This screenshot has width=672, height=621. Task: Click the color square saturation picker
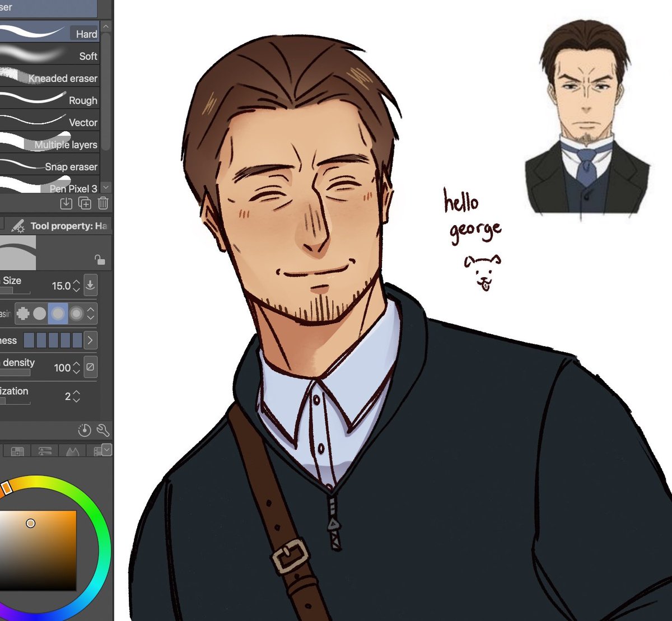pyautogui.click(x=38, y=550)
